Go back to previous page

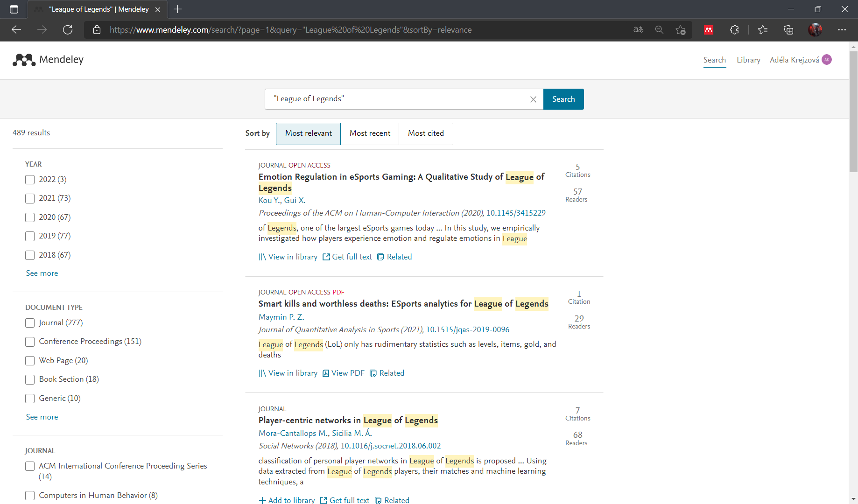[x=16, y=30]
